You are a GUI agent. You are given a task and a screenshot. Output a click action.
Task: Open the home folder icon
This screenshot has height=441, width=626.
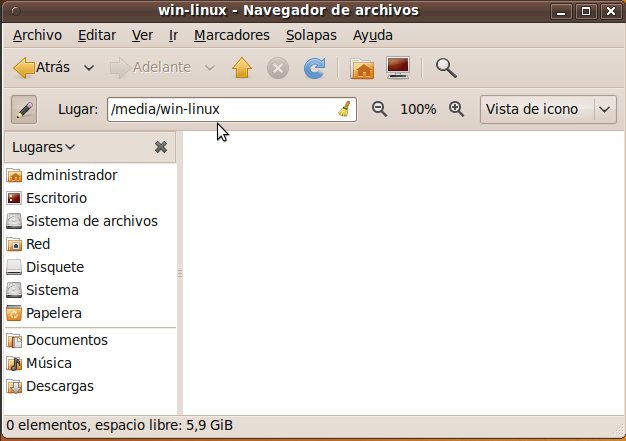(x=362, y=68)
